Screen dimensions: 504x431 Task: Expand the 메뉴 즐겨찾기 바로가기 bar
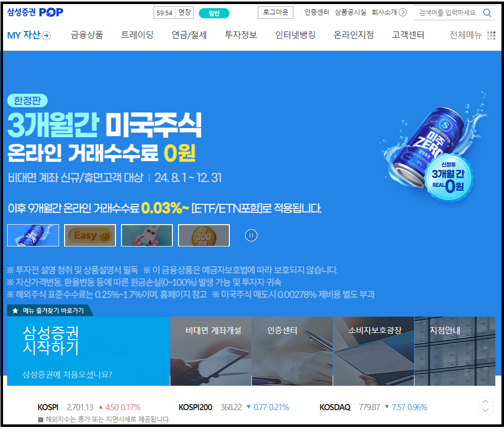click(49, 311)
